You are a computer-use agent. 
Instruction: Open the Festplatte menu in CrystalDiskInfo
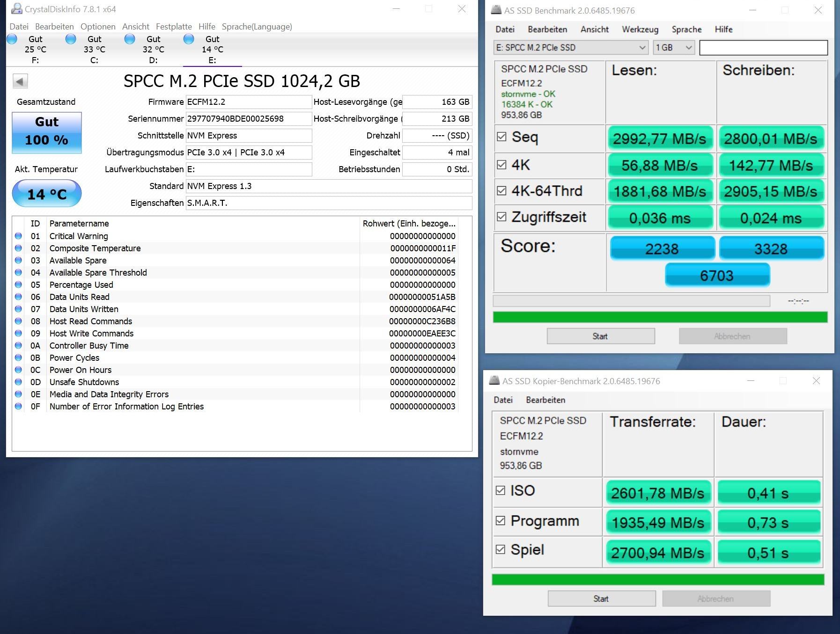[174, 27]
